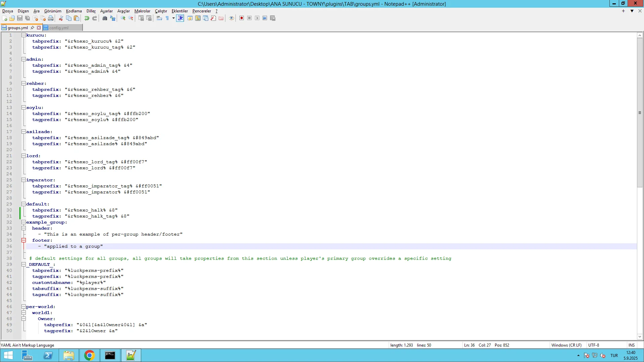Create a new document with New icon
The image size is (644, 362).
pyautogui.click(x=5, y=18)
